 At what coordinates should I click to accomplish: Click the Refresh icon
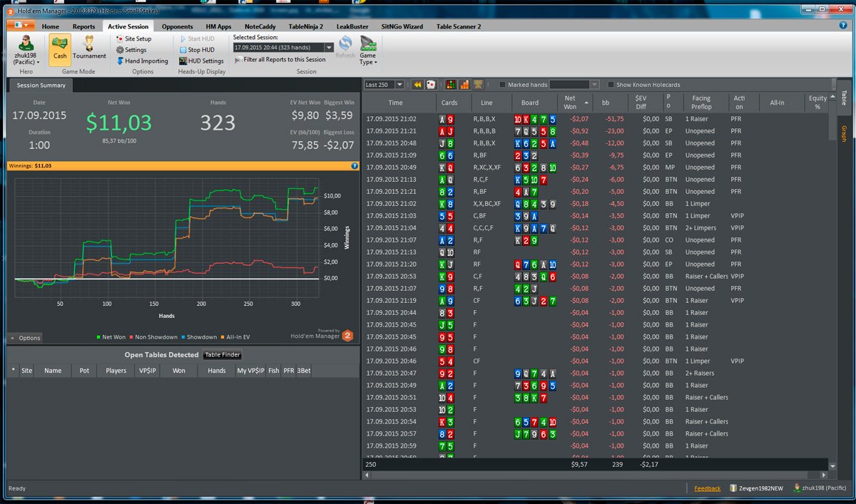point(345,48)
